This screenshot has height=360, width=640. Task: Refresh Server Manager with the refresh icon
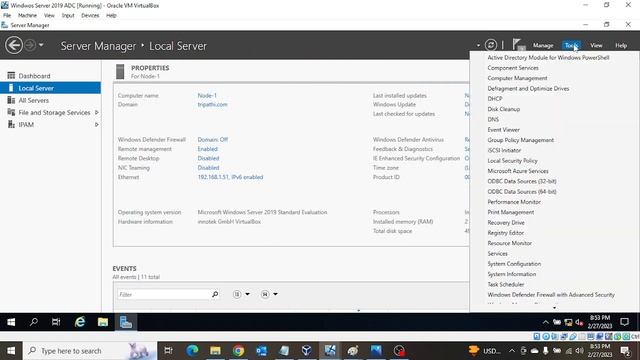point(491,45)
